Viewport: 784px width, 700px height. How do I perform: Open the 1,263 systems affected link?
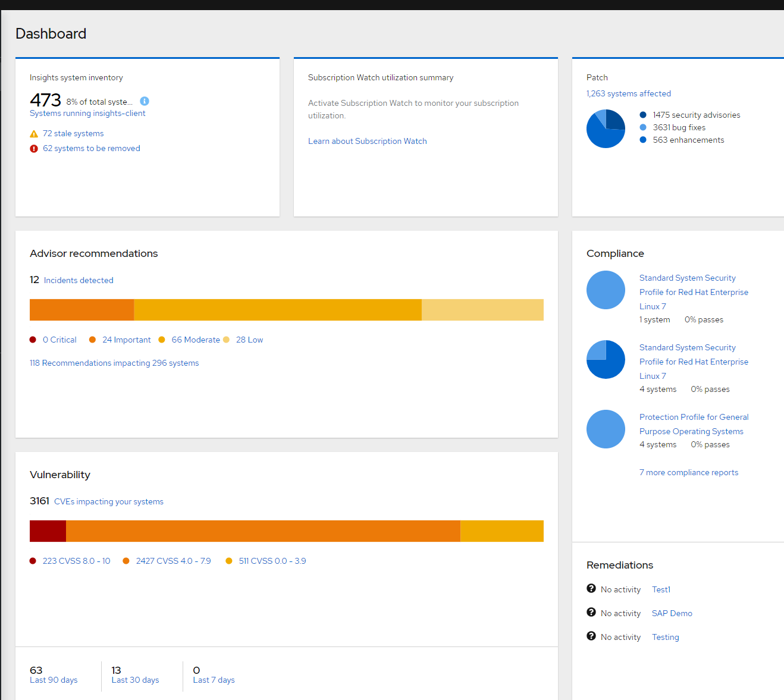(628, 93)
